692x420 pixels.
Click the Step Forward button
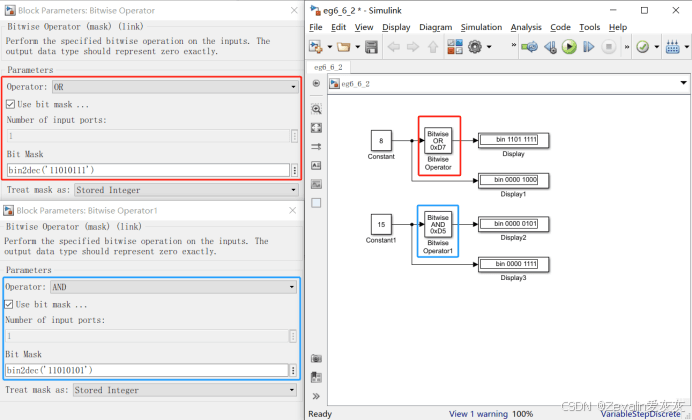(589, 46)
